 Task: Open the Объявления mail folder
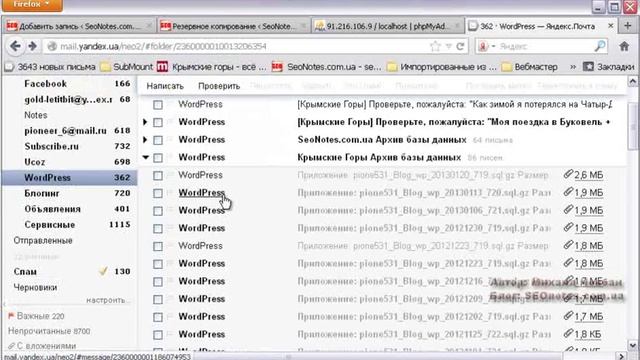53,209
